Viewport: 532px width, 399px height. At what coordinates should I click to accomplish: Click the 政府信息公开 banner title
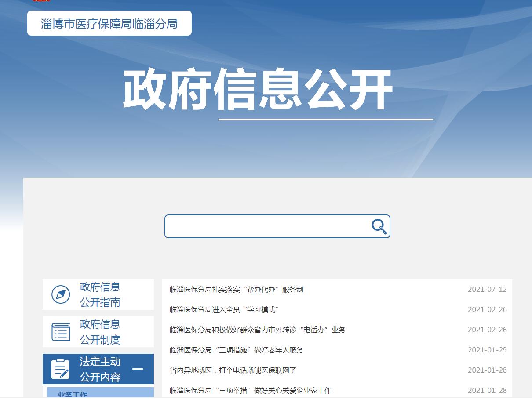257,89
